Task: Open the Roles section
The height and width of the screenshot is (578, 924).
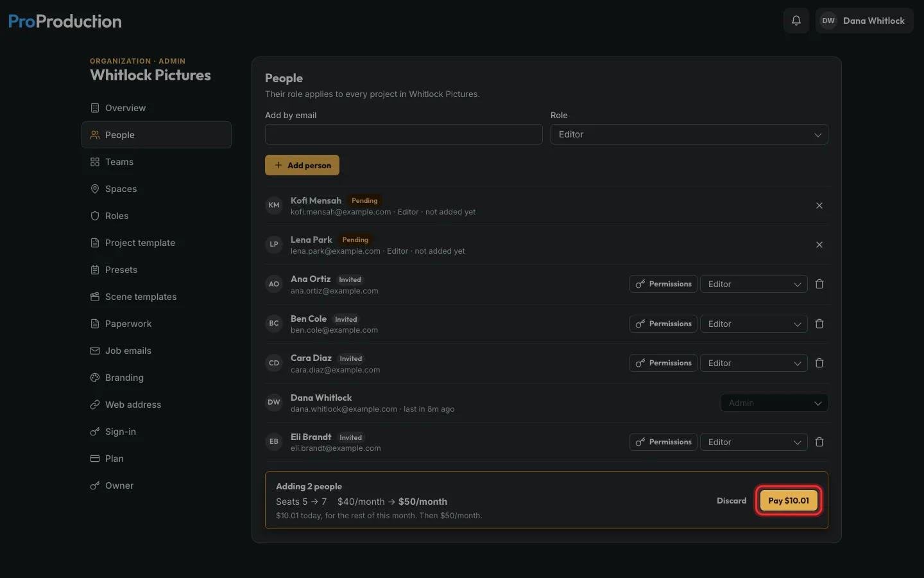Action: pyautogui.click(x=157, y=216)
